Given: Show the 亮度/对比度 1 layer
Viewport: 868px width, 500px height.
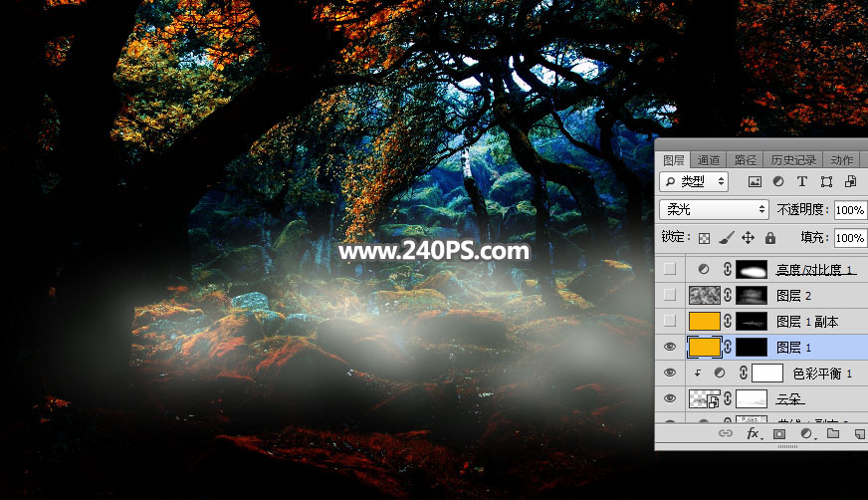Looking at the screenshot, I should (x=670, y=269).
